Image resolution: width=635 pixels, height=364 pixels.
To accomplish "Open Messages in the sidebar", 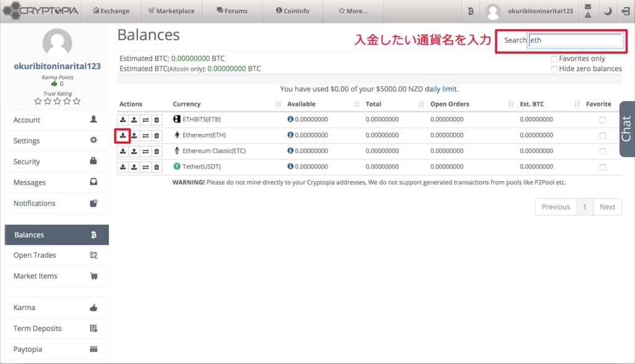I will point(56,182).
